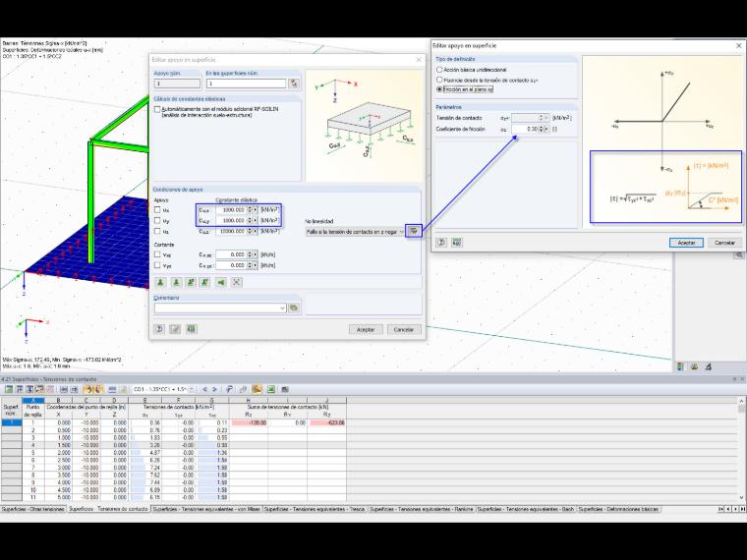Image resolution: width=747 pixels, height=560 pixels.
Task: Toggle the vyz shear checkbox
Action: (157, 265)
